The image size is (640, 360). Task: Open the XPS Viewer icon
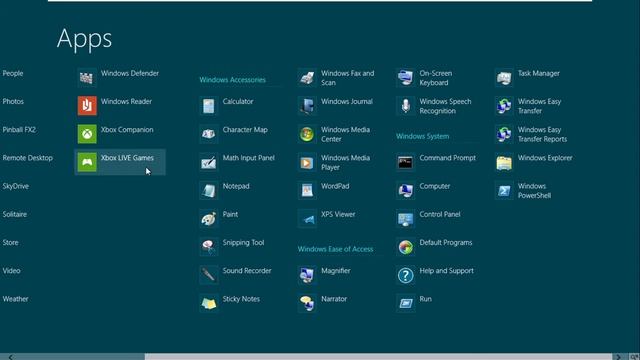[307, 218]
